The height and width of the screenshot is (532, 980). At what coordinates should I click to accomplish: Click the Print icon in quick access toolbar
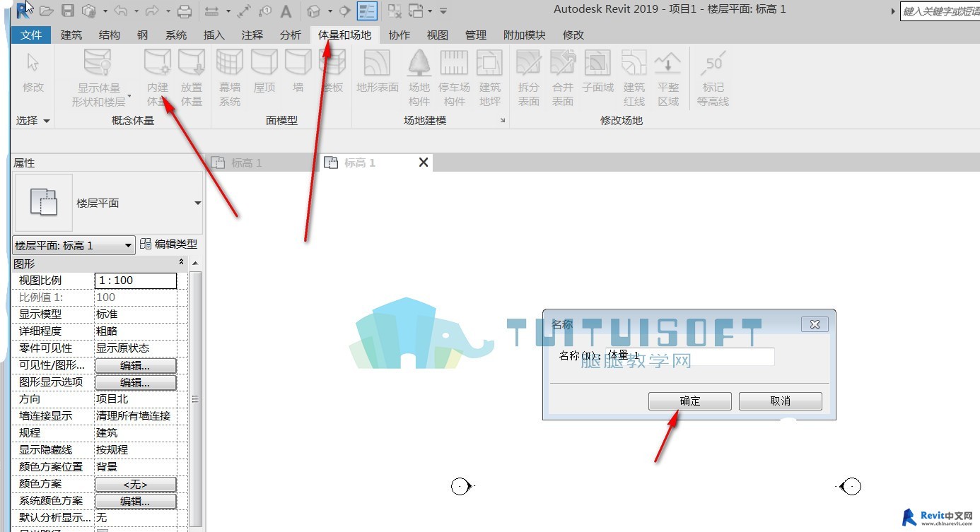pyautogui.click(x=185, y=11)
